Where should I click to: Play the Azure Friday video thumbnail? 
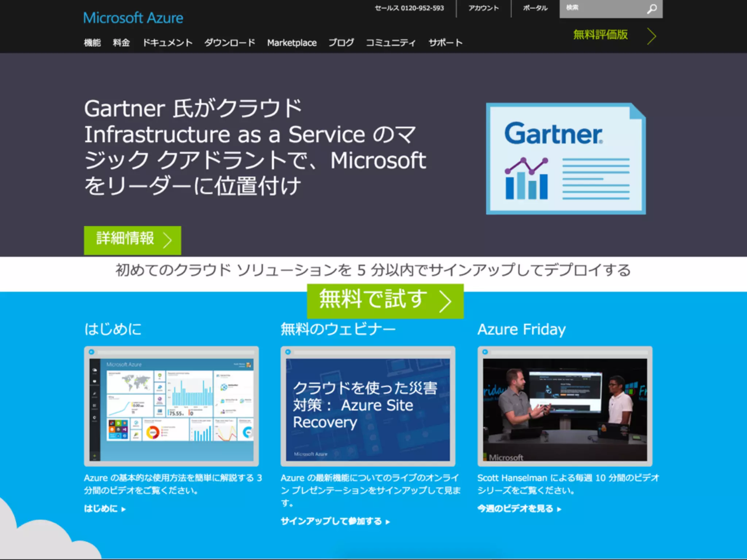565,407
